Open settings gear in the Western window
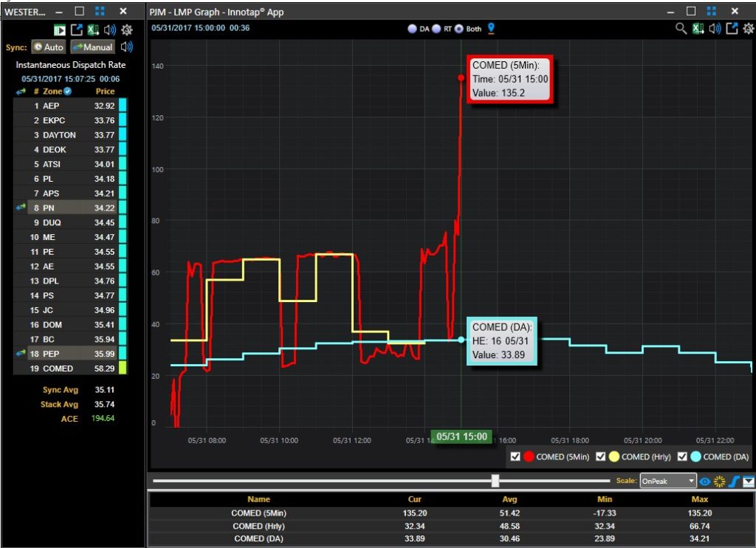The height and width of the screenshot is (548, 756). (x=127, y=30)
